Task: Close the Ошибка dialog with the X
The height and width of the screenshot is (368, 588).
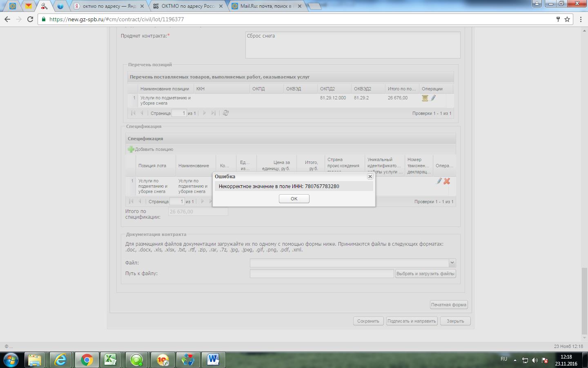Action: tap(370, 176)
